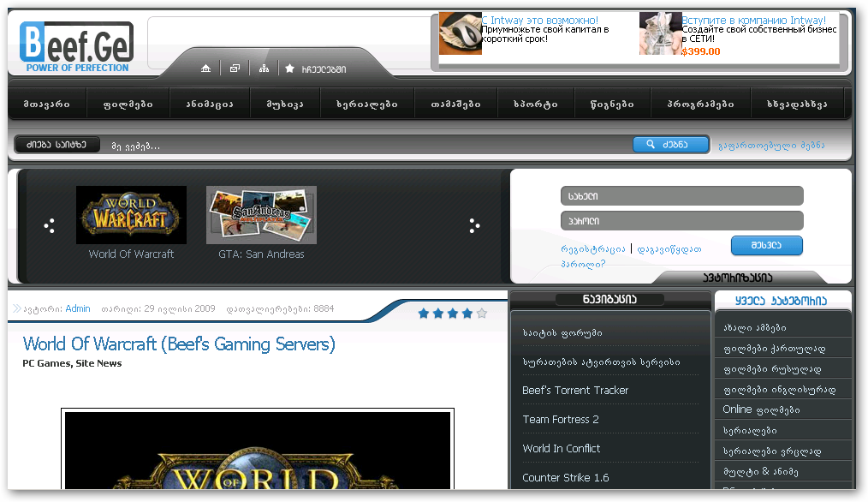Open the სერიალები category in sidebar list
868x502 pixels.
(750, 430)
